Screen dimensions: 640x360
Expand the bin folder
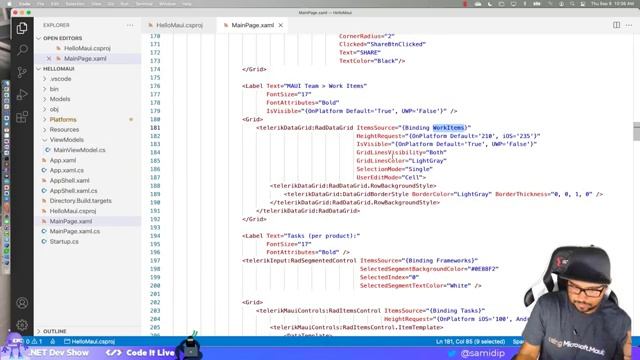[54, 89]
